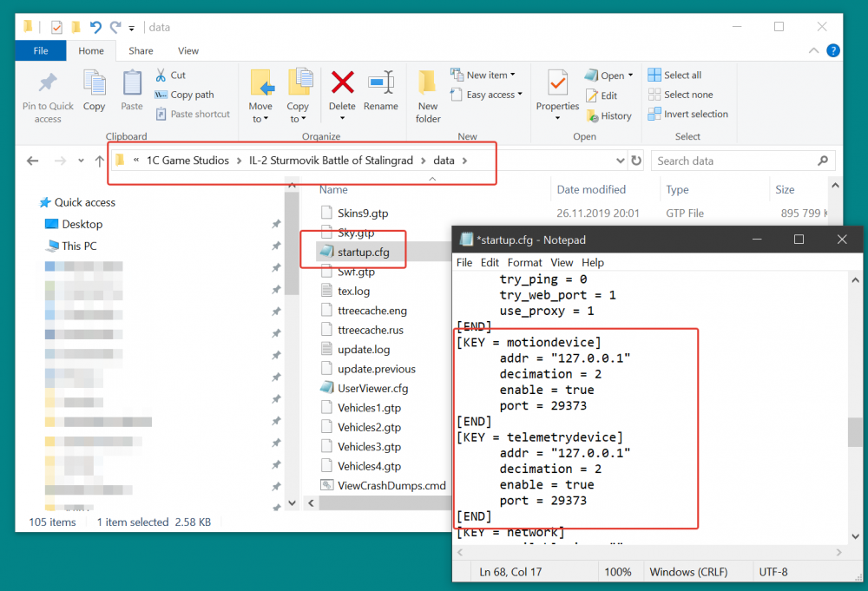This screenshot has width=868, height=591.
Task: Select the Skins9.gtp file
Action: point(354,213)
